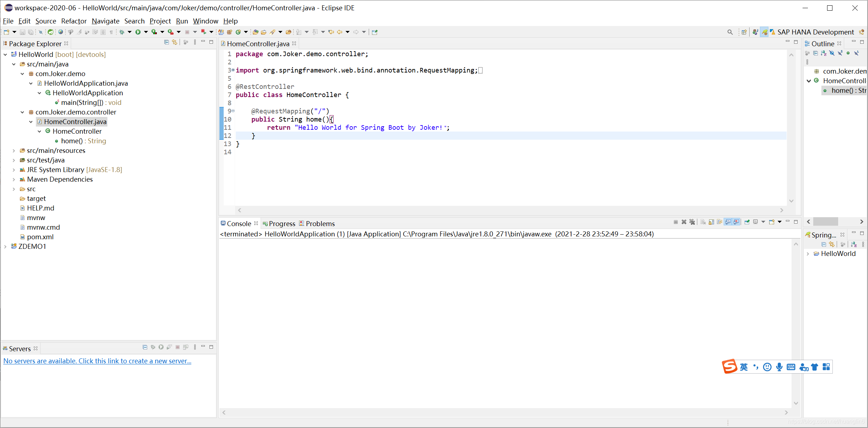The height and width of the screenshot is (428, 868).
Task: Collapse the HelloWorld project tree node
Action: 5,55
